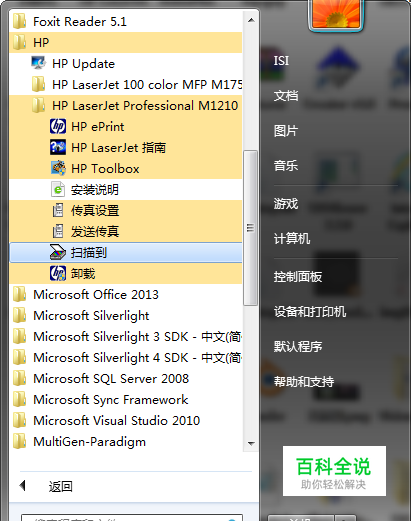The height and width of the screenshot is (521, 411).
Task: Expand Microsoft Visual Studio 2010 folder
Action: click(126, 420)
